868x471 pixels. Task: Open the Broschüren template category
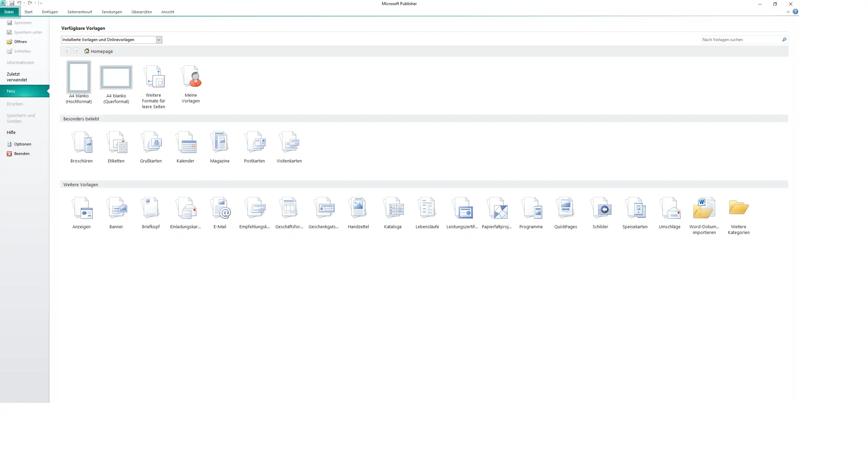pos(82,142)
